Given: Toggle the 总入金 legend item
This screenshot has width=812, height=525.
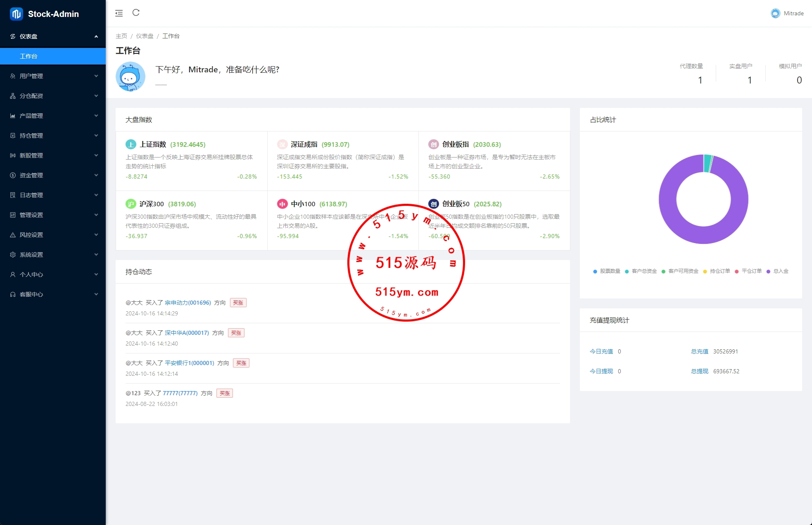Looking at the screenshot, I should pyautogui.click(x=777, y=271).
